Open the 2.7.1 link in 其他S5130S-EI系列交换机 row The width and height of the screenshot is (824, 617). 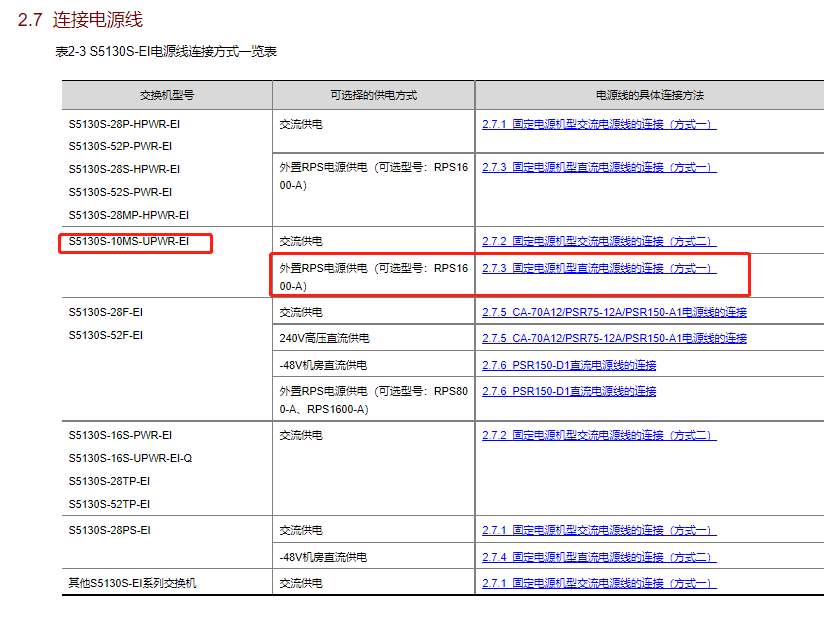pos(599,583)
